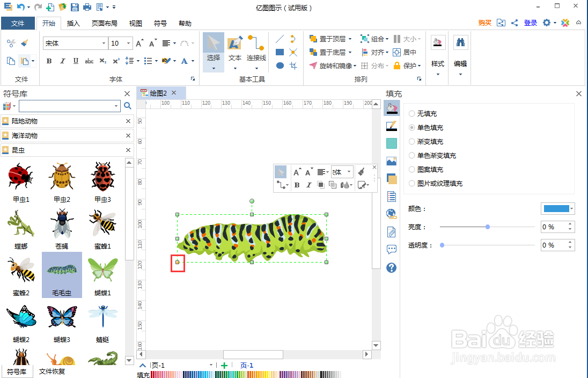588x378 pixels.
Task: Click the Center button (居中)
Action: click(405, 52)
